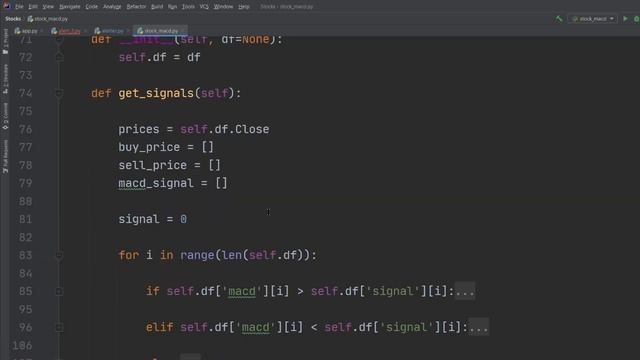Click the fold end marker at line 72
The image size is (640, 360).
pos(59,58)
